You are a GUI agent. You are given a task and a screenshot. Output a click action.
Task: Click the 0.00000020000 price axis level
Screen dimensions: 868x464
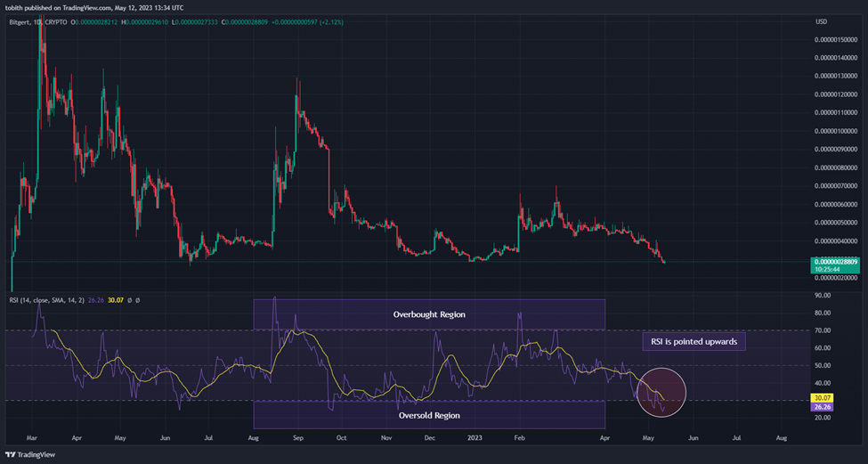click(835, 278)
